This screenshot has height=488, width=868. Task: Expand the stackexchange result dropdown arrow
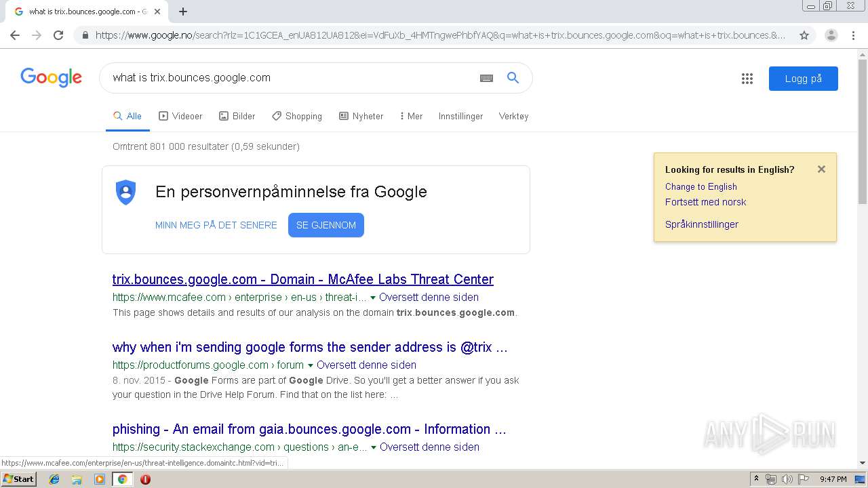373,447
